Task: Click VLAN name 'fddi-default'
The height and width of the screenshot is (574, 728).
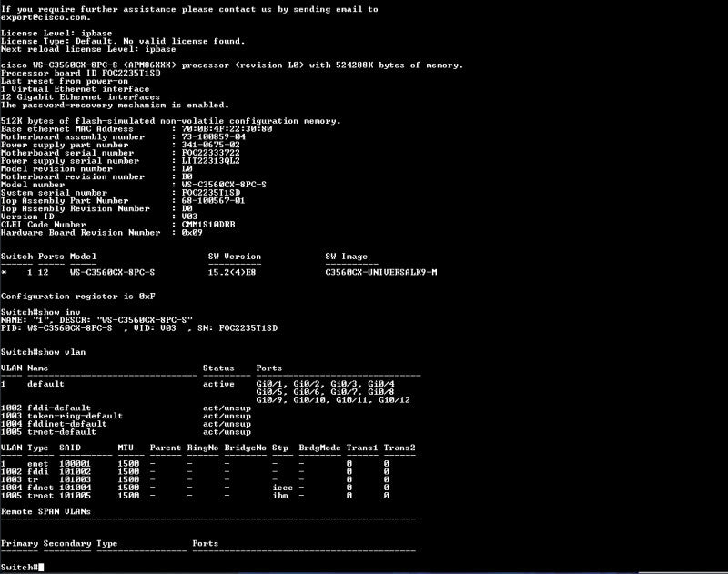Action: tap(59, 408)
